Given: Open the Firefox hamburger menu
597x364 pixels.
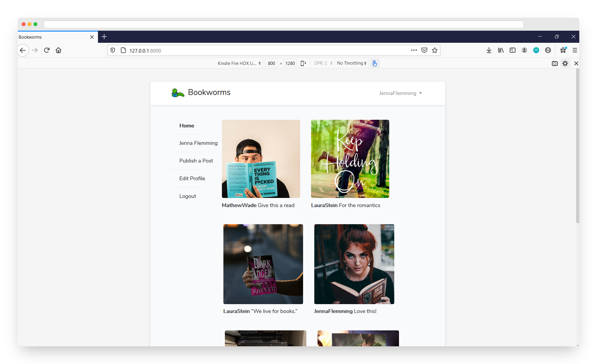Looking at the screenshot, I should coord(575,50).
